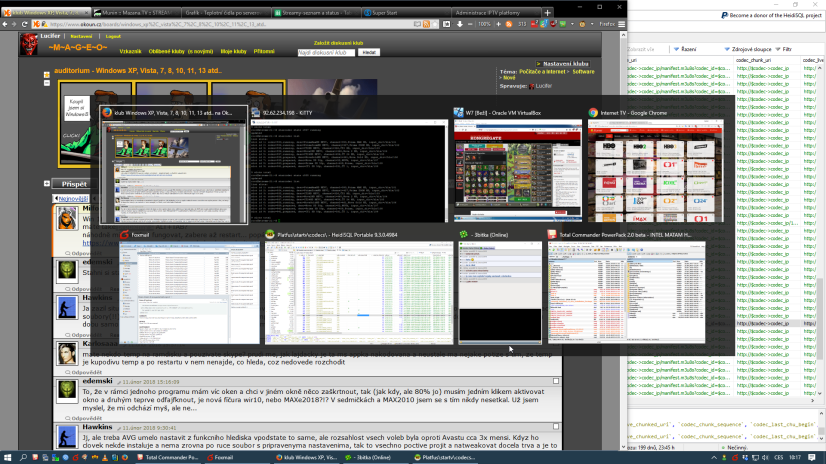Switch to the Foxmail window thumbnail
The image size is (826, 464).
click(190, 293)
